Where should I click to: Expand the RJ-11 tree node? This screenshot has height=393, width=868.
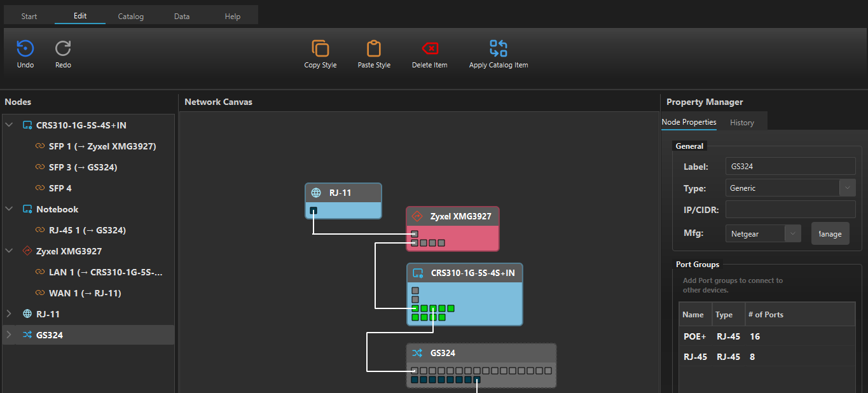[9, 314]
